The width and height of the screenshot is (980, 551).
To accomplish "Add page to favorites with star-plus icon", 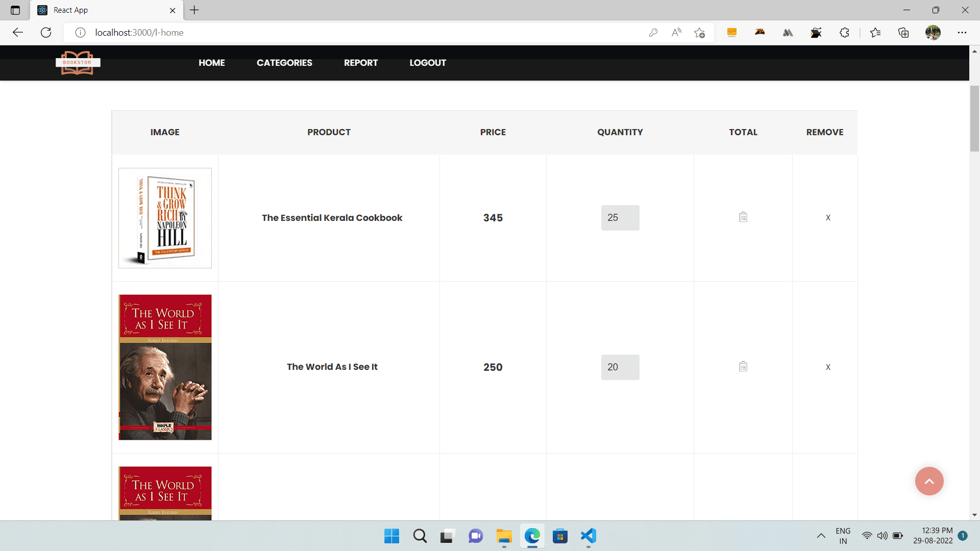I will pyautogui.click(x=699, y=33).
